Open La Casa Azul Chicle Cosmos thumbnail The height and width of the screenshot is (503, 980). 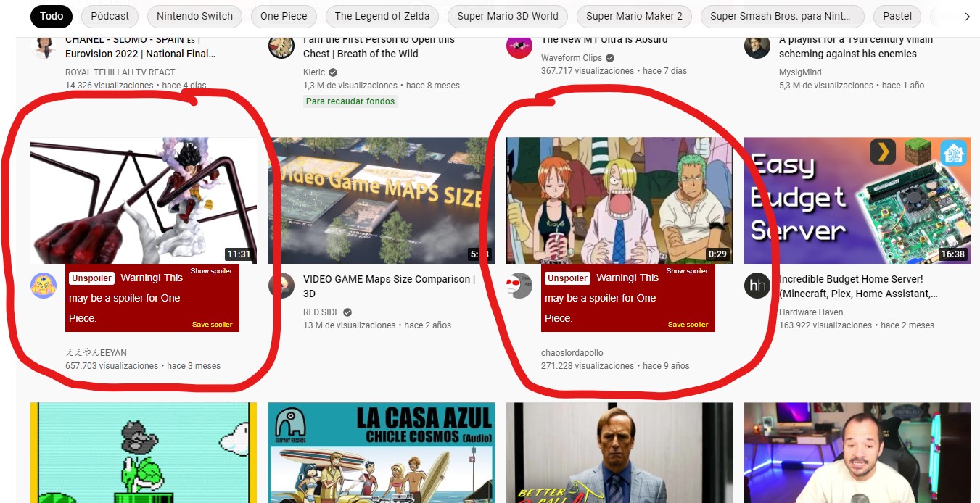[x=382, y=453]
